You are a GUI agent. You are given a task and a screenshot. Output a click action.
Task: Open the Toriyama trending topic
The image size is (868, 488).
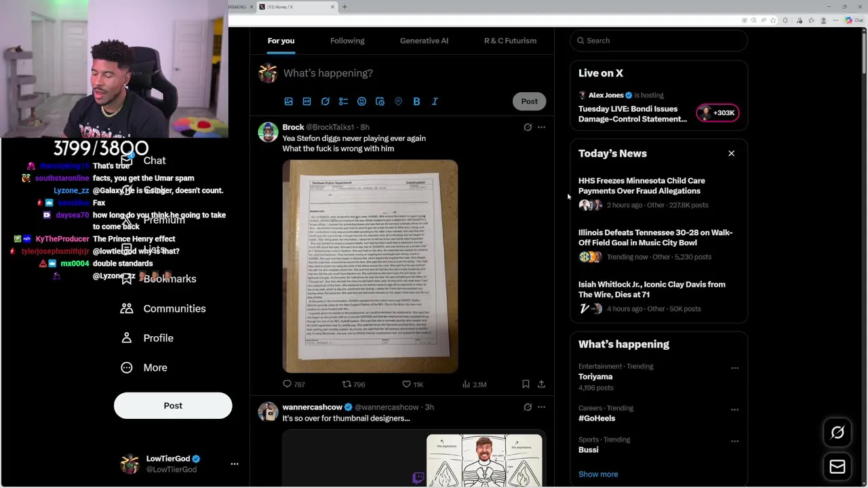[x=595, y=377]
